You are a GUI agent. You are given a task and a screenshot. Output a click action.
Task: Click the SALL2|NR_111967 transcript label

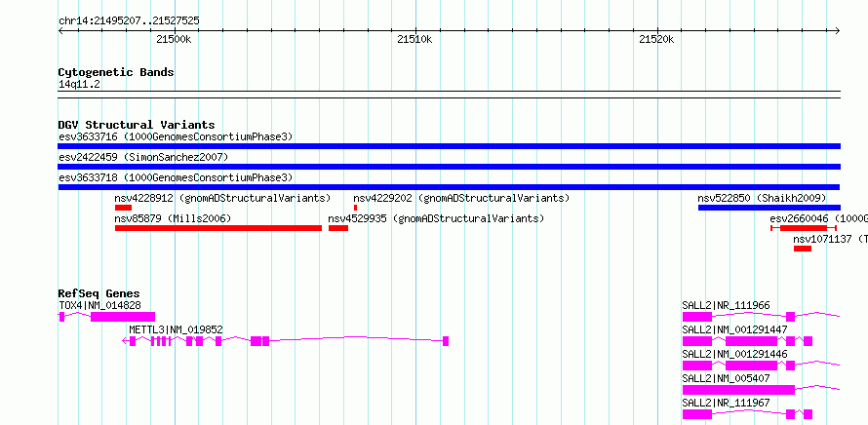click(726, 403)
